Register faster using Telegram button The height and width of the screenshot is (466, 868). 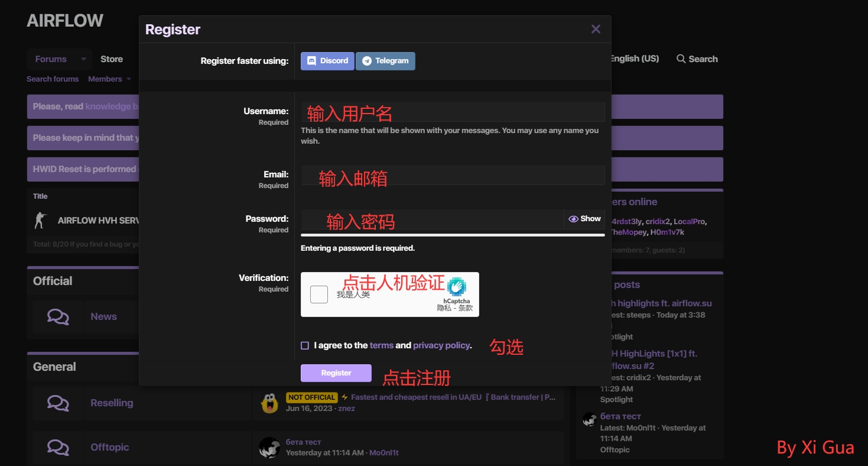pyautogui.click(x=385, y=61)
